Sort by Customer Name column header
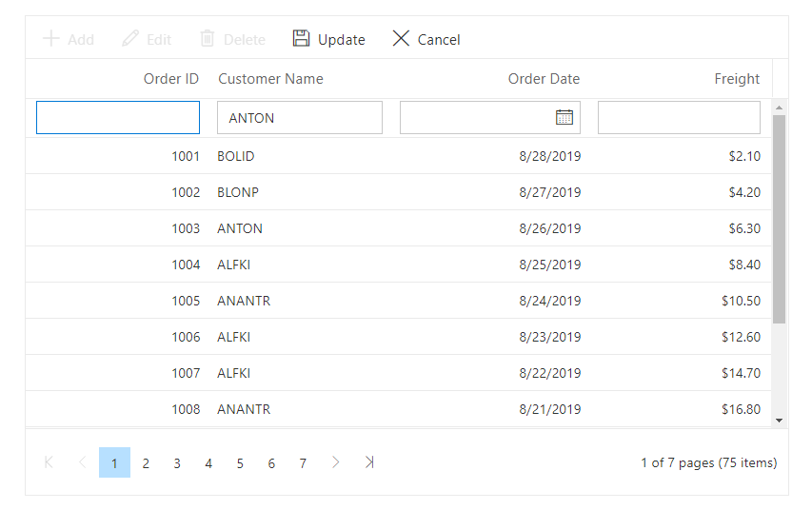The height and width of the screenshot is (510, 812). (271, 79)
